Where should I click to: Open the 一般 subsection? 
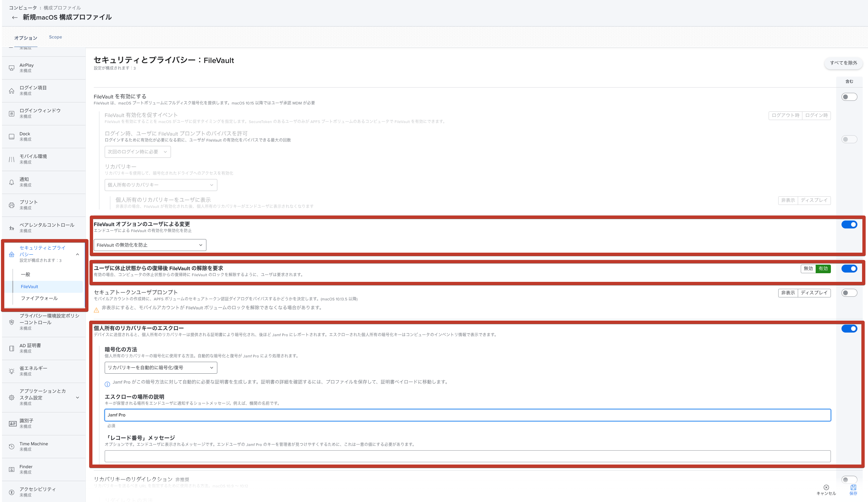26,275
